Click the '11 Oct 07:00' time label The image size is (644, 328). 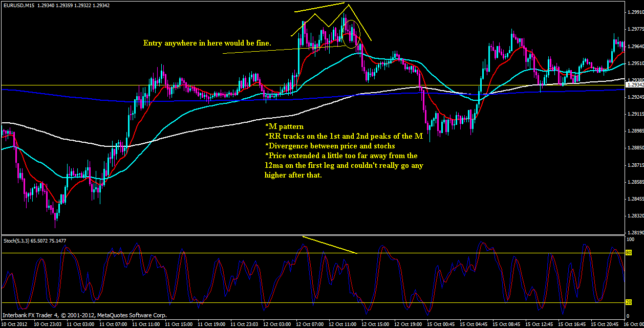coord(113,324)
